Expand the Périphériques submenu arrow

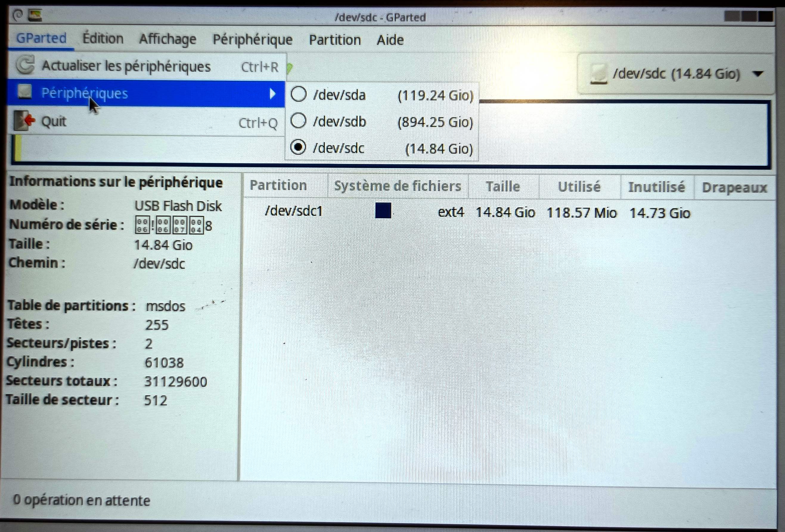point(272,93)
